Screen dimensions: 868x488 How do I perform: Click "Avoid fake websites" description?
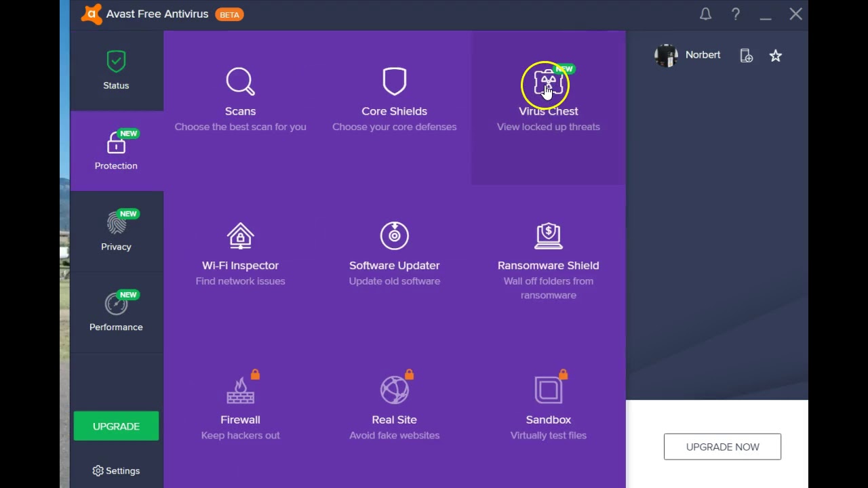394,435
